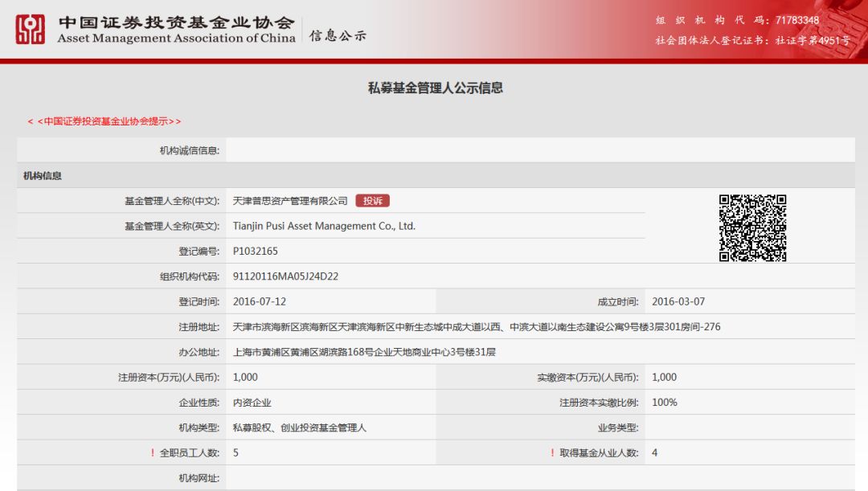Click the company name 天津普思资产管理有限公司
The width and height of the screenshot is (868, 491).
click(290, 201)
